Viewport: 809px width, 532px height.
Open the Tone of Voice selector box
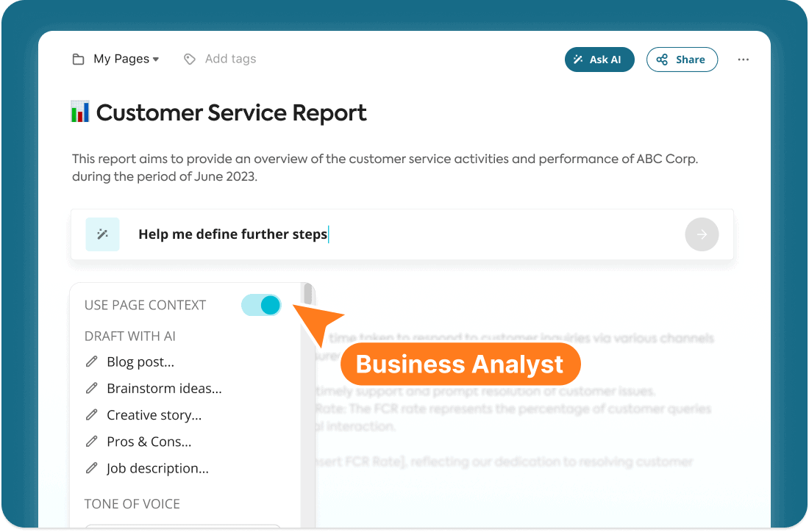[182, 526]
